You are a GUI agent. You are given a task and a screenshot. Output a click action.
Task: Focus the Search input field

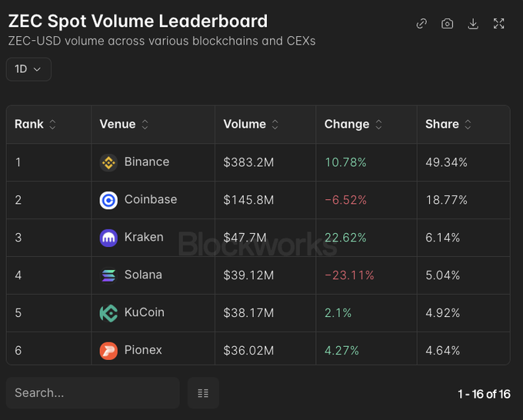pos(93,393)
